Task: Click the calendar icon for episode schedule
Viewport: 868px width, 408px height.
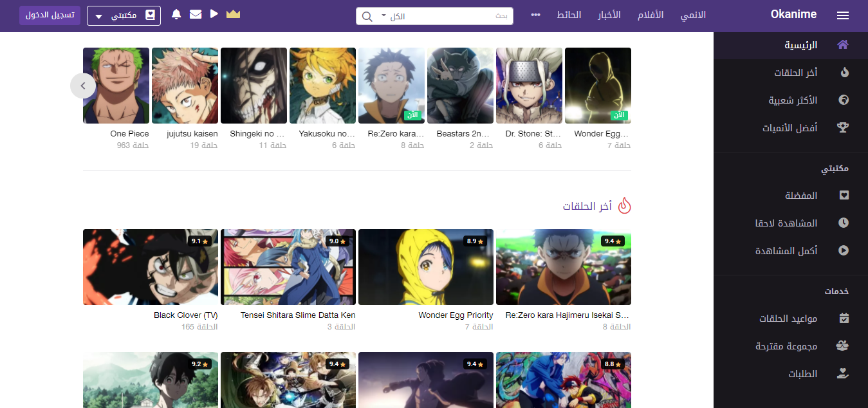Action: pyautogui.click(x=844, y=319)
